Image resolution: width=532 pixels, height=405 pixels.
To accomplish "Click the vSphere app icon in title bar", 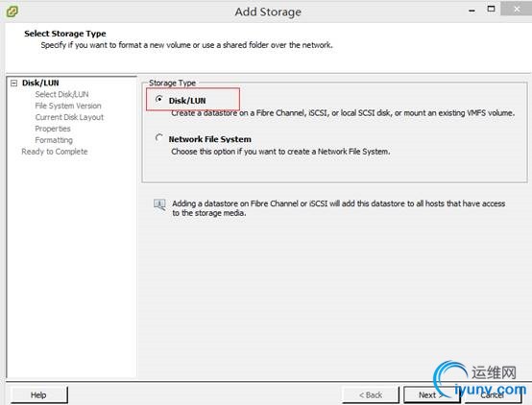I will click(12, 12).
